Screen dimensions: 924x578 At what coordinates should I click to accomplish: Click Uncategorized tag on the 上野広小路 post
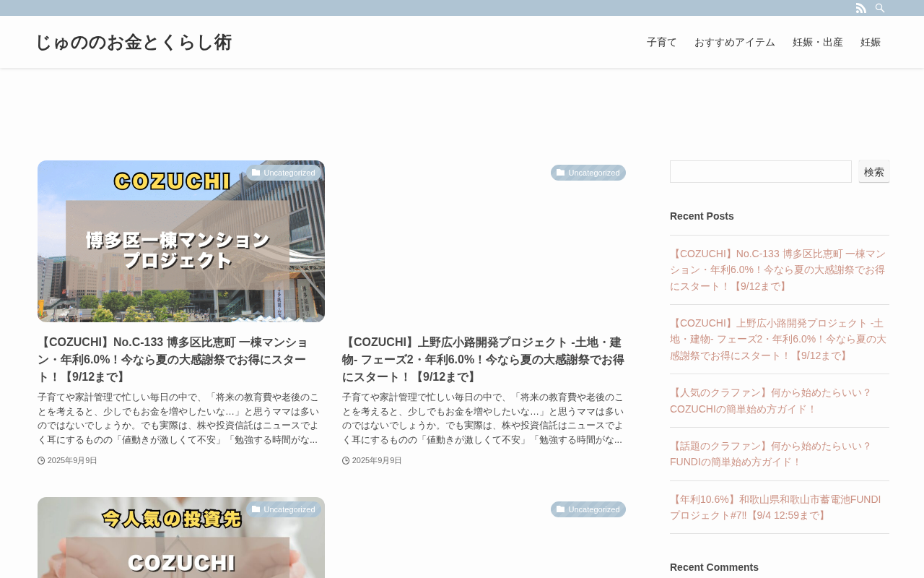pyautogui.click(x=588, y=173)
